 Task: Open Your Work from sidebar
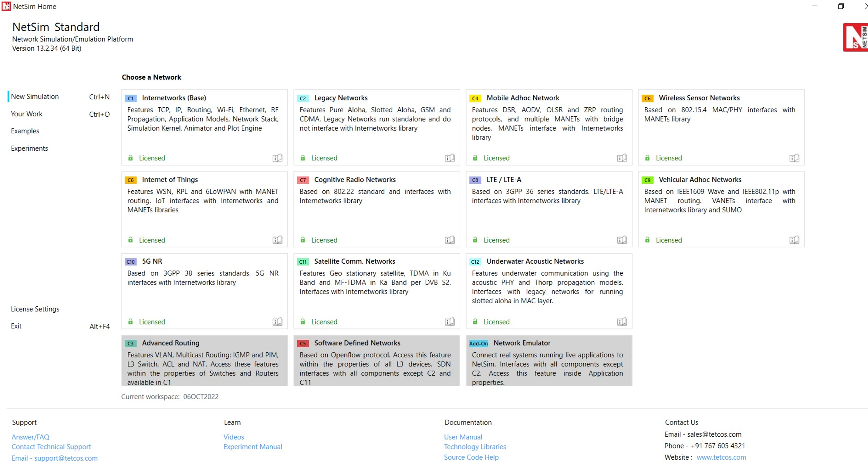[26, 114]
